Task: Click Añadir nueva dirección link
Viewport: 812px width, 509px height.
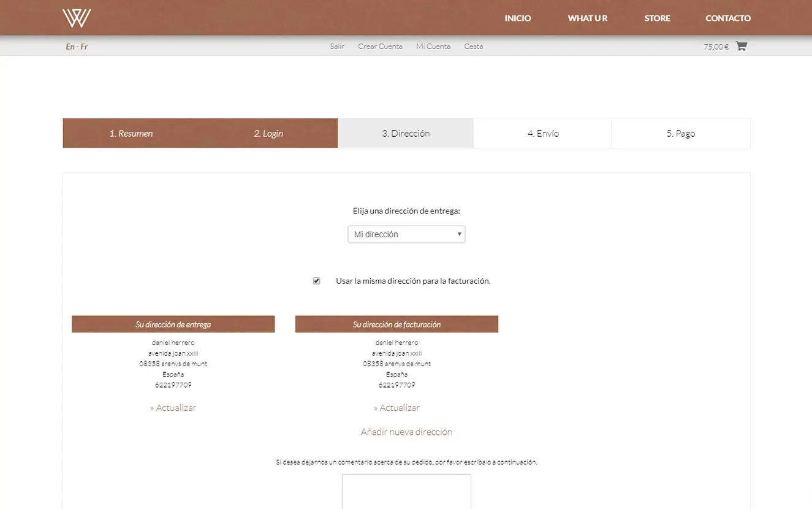Action: (x=406, y=432)
